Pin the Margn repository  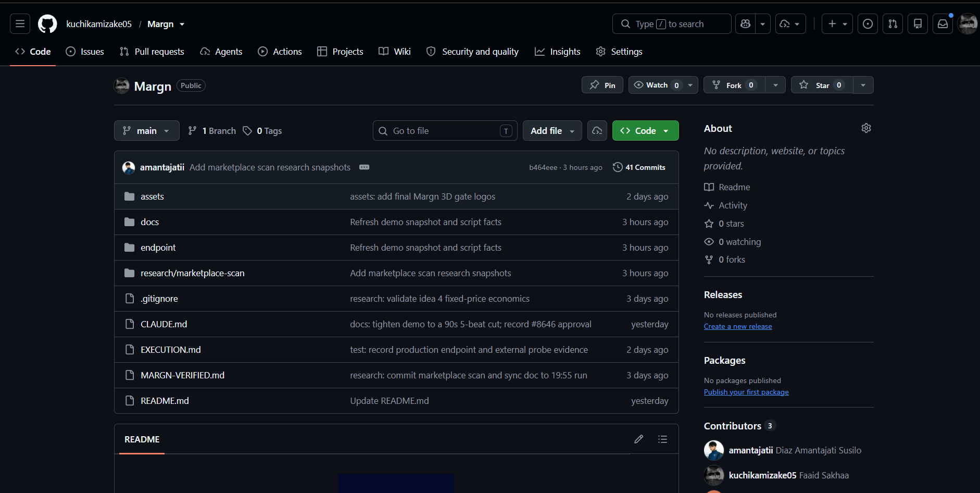point(602,85)
